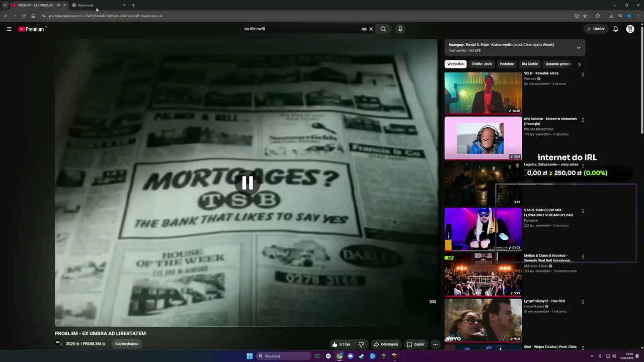Viewport: 644px width, 362px height.
Task: Click the Utwórz create button
Action: 596,29
